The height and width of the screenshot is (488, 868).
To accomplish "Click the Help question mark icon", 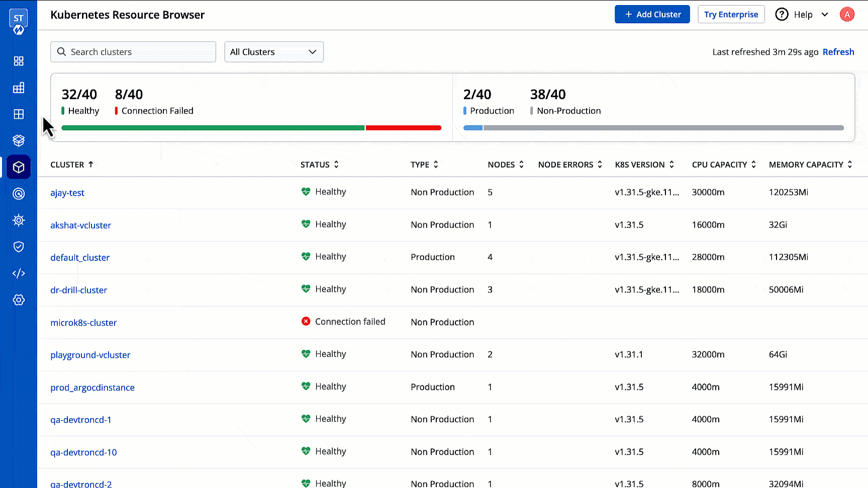I will (x=782, y=15).
